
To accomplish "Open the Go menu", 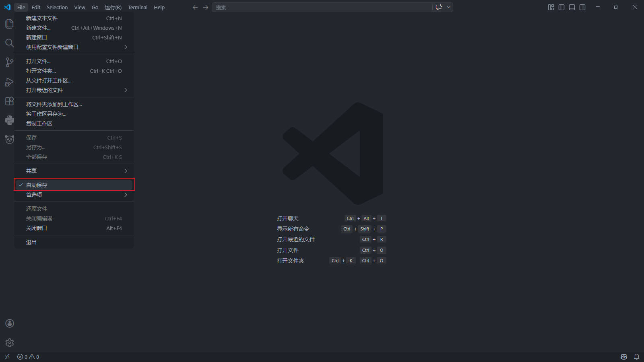I will [95, 7].
